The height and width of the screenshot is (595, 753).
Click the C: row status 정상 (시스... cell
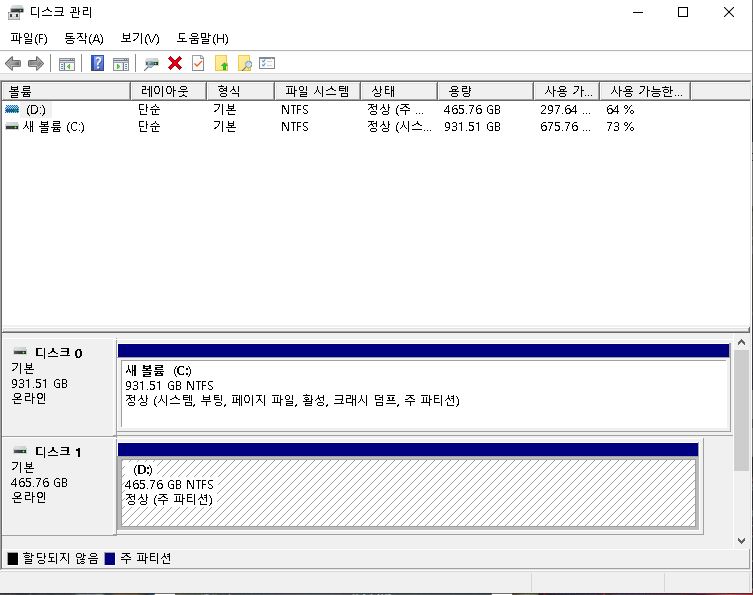pyautogui.click(x=399, y=127)
